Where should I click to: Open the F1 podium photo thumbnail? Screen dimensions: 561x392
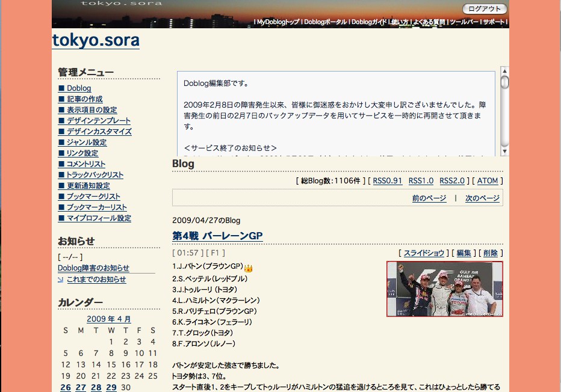point(445,289)
